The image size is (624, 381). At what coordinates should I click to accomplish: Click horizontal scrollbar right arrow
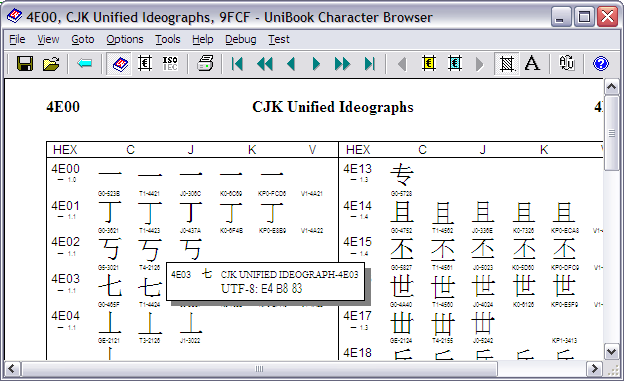click(x=595, y=369)
